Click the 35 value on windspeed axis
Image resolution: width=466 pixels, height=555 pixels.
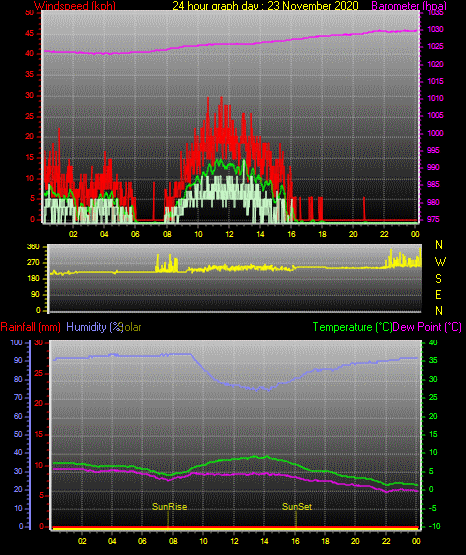(x=30, y=75)
